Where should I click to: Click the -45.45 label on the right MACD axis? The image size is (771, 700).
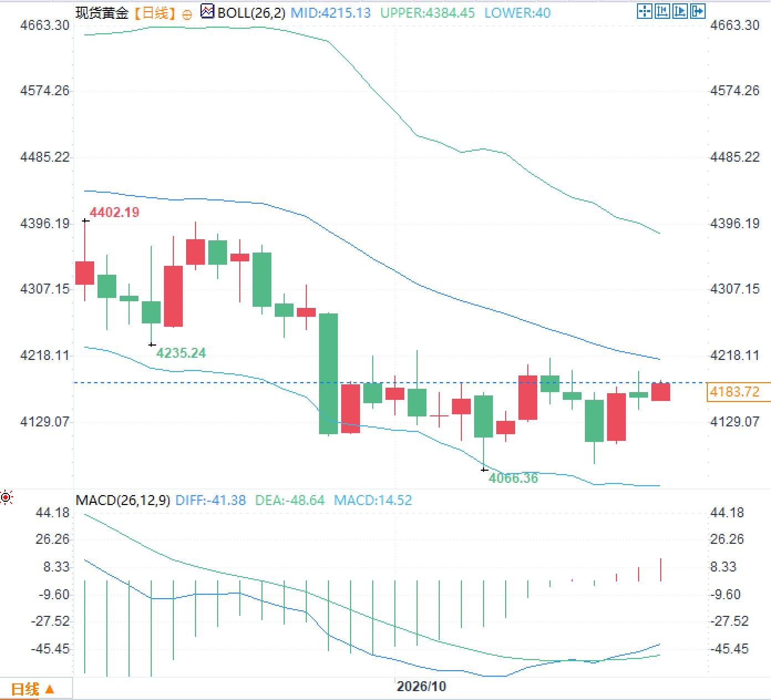tap(729, 649)
